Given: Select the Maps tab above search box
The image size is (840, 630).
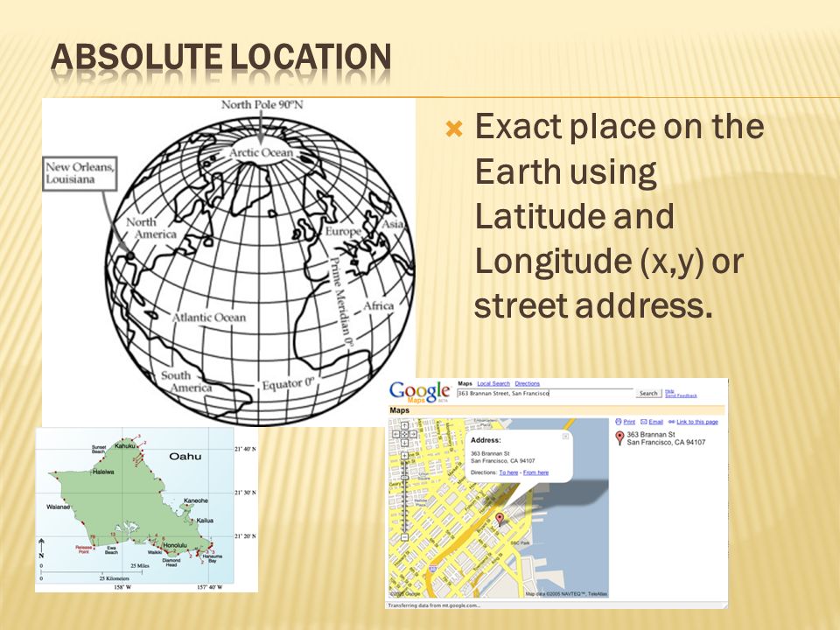Looking at the screenshot, I should 465,383.
